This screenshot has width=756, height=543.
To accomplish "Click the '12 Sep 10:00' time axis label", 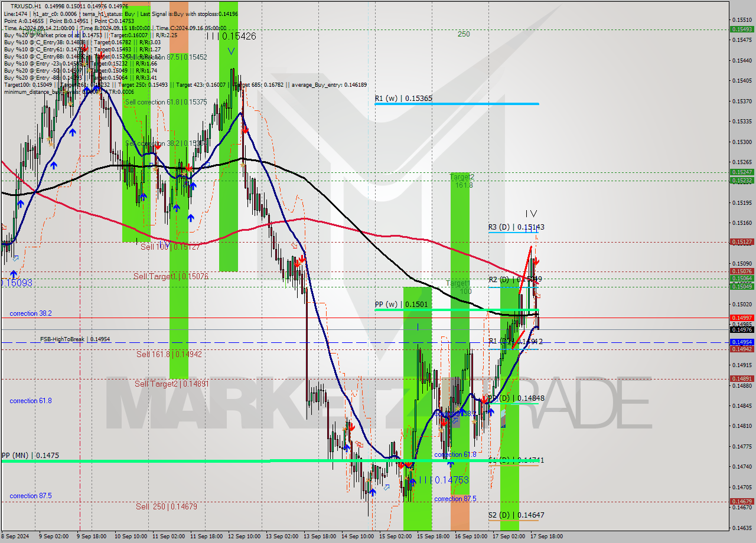I will [x=244, y=537].
